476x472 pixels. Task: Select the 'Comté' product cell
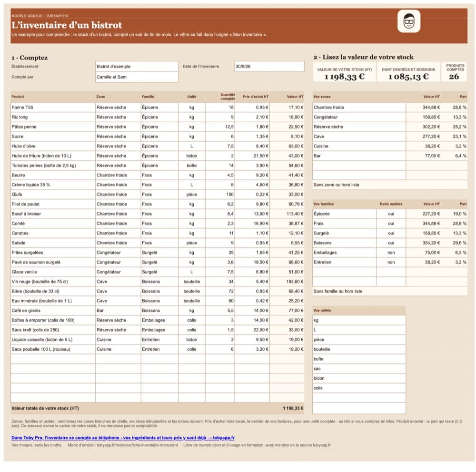pos(53,224)
